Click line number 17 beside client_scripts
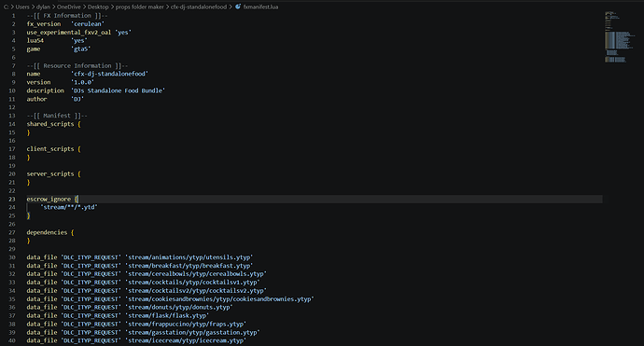The height and width of the screenshot is (346, 644). tap(12, 149)
